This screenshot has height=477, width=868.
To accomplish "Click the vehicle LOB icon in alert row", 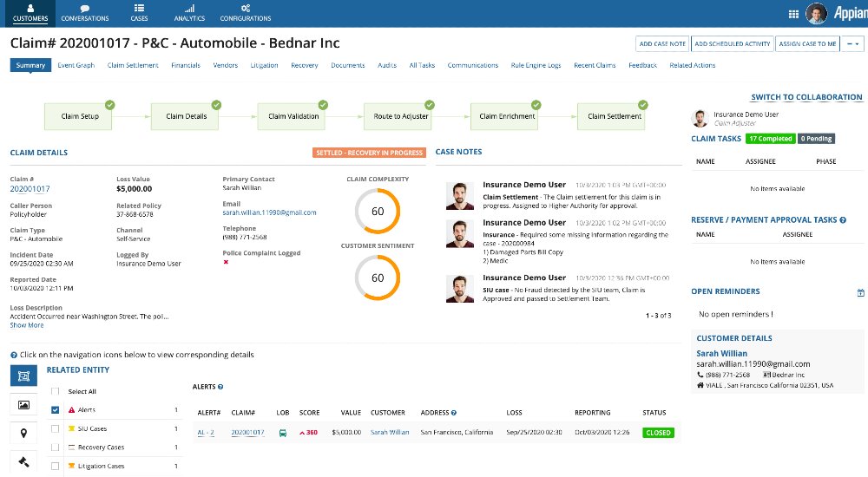I will [x=283, y=433].
